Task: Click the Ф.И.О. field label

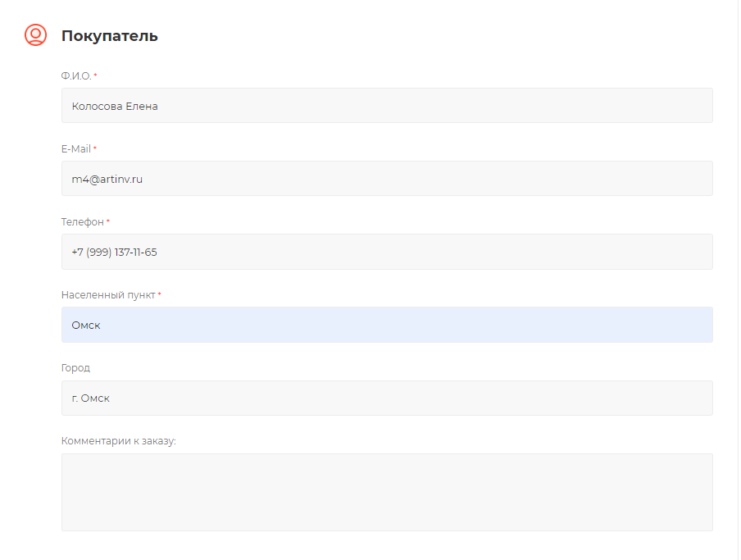Action: pyautogui.click(x=76, y=76)
